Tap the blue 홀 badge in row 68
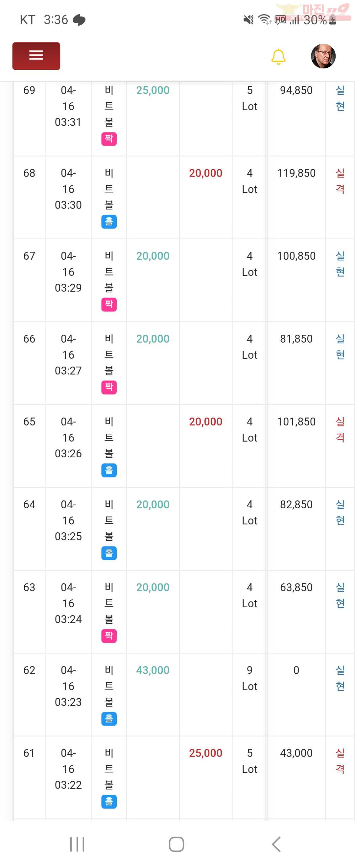Image resolution: width=355 pixels, height=868 pixels. point(109,222)
